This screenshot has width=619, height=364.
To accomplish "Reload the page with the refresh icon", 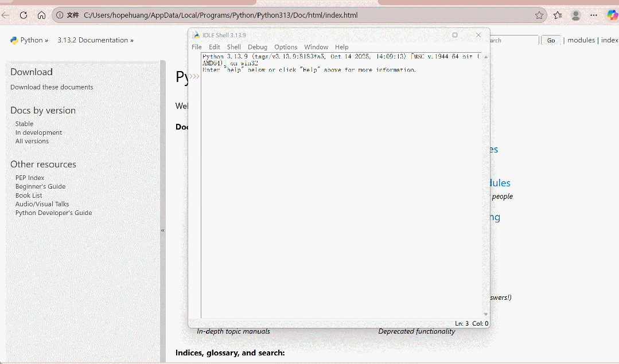I will [x=24, y=15].
